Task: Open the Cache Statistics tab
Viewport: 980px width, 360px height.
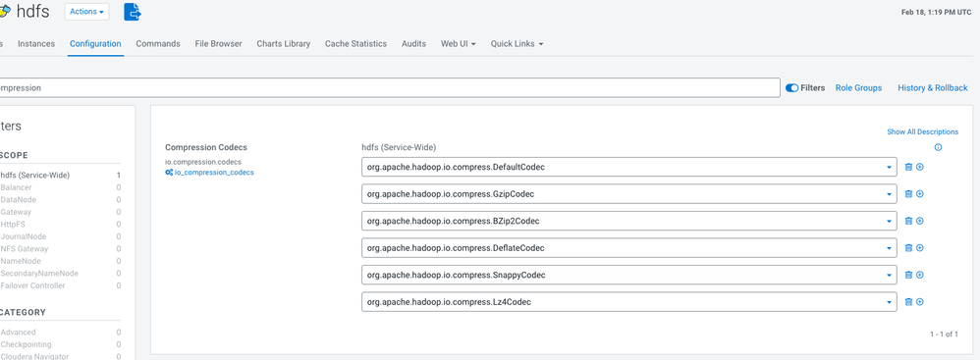Action: (x=355, y=44)
